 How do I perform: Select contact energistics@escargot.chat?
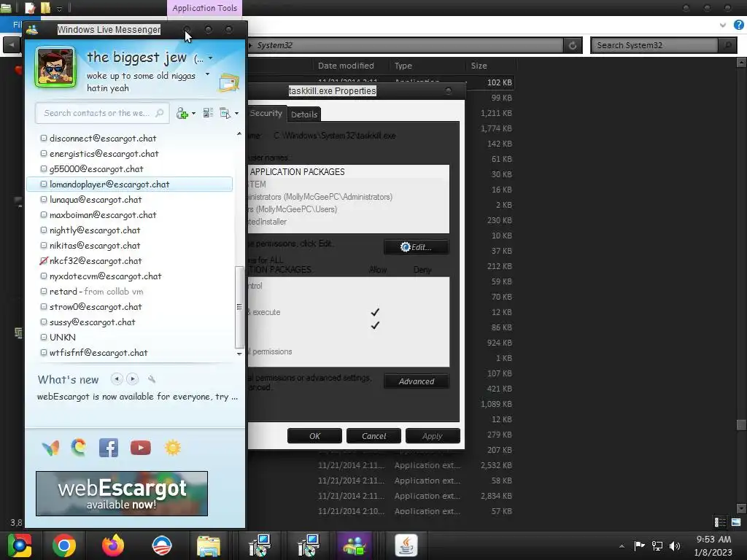pyautogui.click(x=104, y=154)
